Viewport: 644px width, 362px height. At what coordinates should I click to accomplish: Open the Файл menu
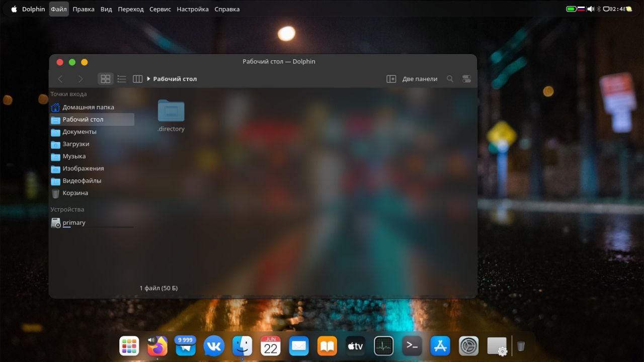point(59,9)
